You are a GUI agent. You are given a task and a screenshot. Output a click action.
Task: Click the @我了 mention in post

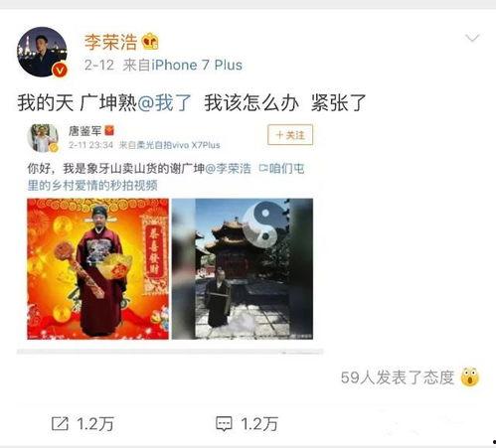coord(164,102)
